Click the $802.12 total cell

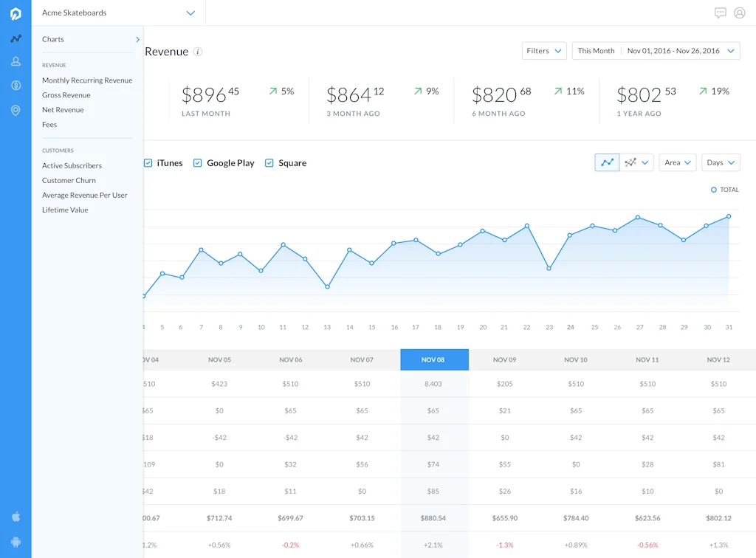(x=718, y=518)
